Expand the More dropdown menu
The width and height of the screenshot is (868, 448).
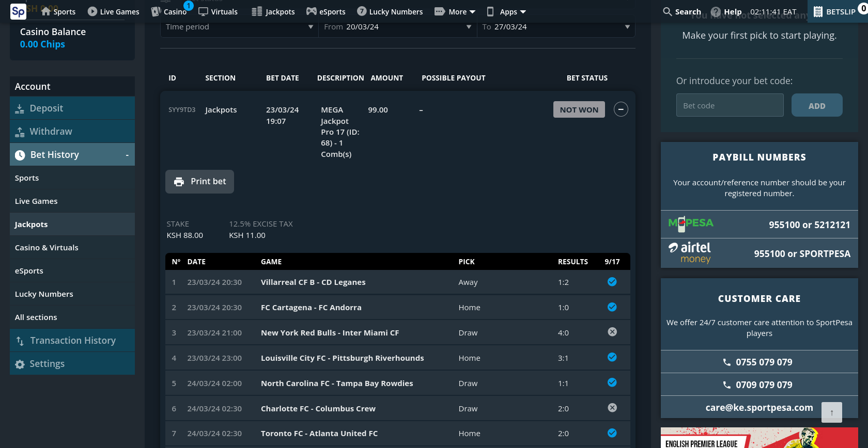click(455, 11)
